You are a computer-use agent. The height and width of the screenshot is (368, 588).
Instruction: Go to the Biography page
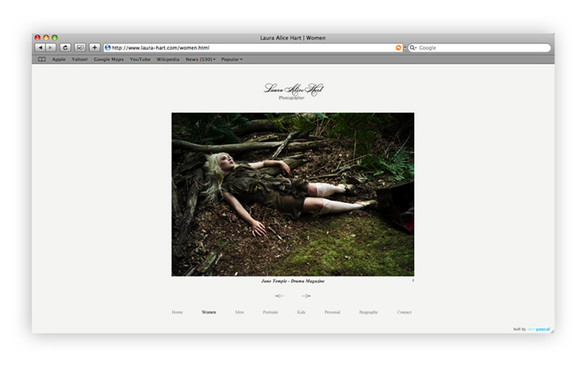(369, 312)
